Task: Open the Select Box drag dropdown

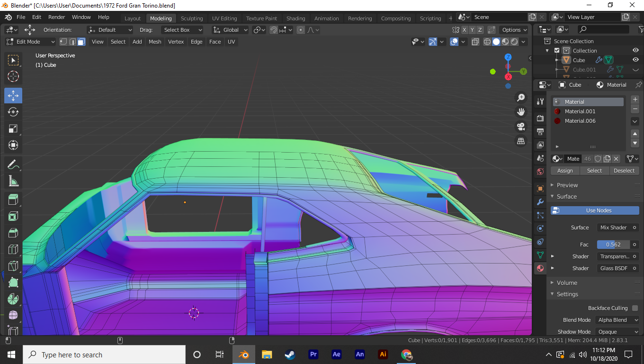Action: pyautogui.click(x=182, y=30)
